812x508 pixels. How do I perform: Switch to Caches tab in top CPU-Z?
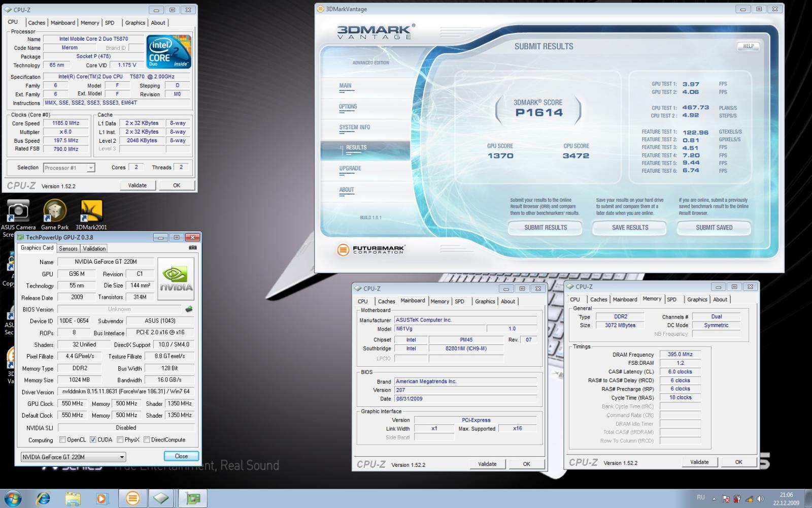[37, 23]
